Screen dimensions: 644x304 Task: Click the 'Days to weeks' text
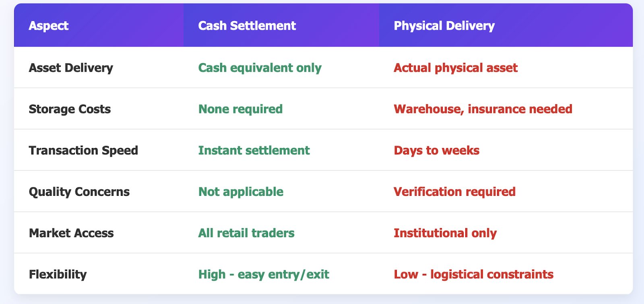coord(436,150)
